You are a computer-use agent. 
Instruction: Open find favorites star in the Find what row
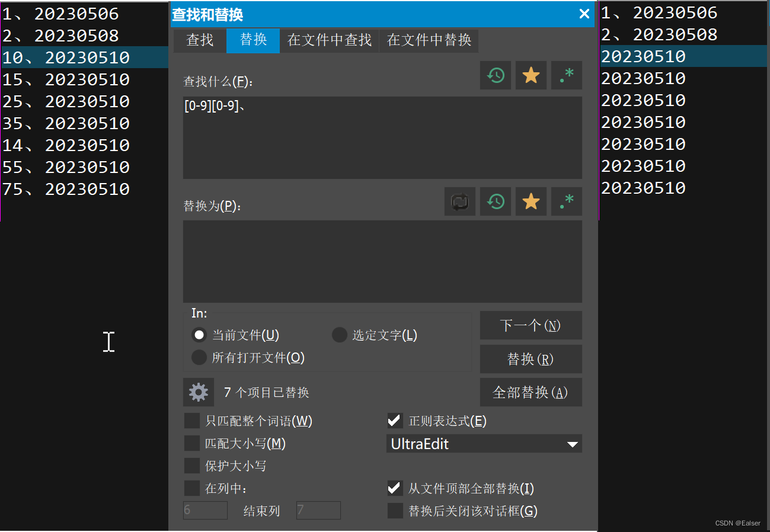click(x=531, y=75)
